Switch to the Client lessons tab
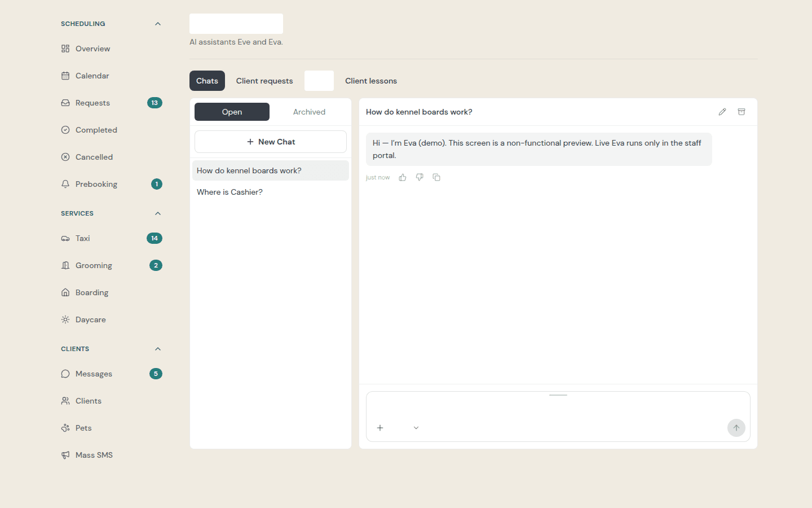 tap(371, 81)
